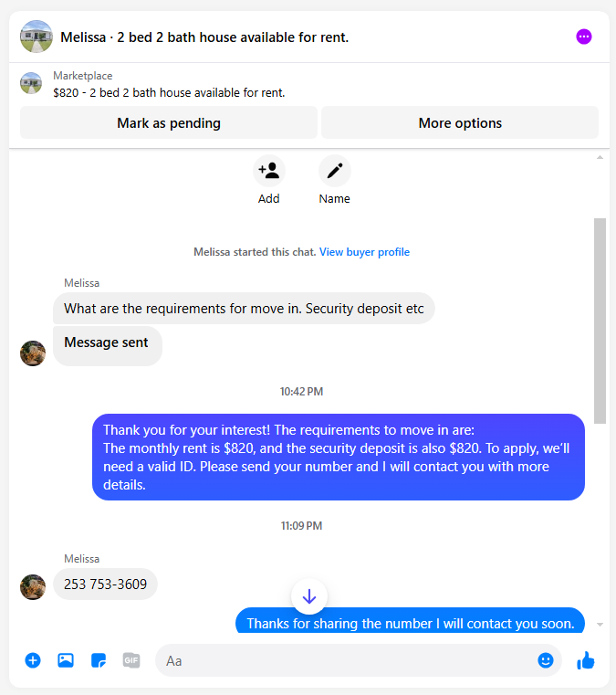The image size is (616, 695).
Task: Click the scrollbar down arrow
Action: pyautogui.click(x=600, y=625)
